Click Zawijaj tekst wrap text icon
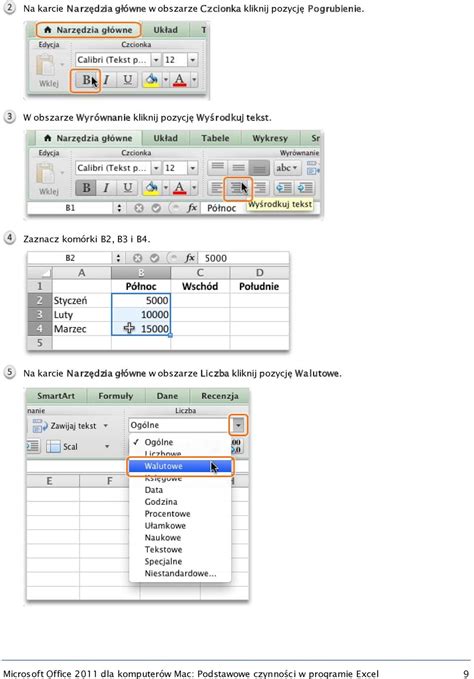 pyautogui.click(x=38, y=426)
